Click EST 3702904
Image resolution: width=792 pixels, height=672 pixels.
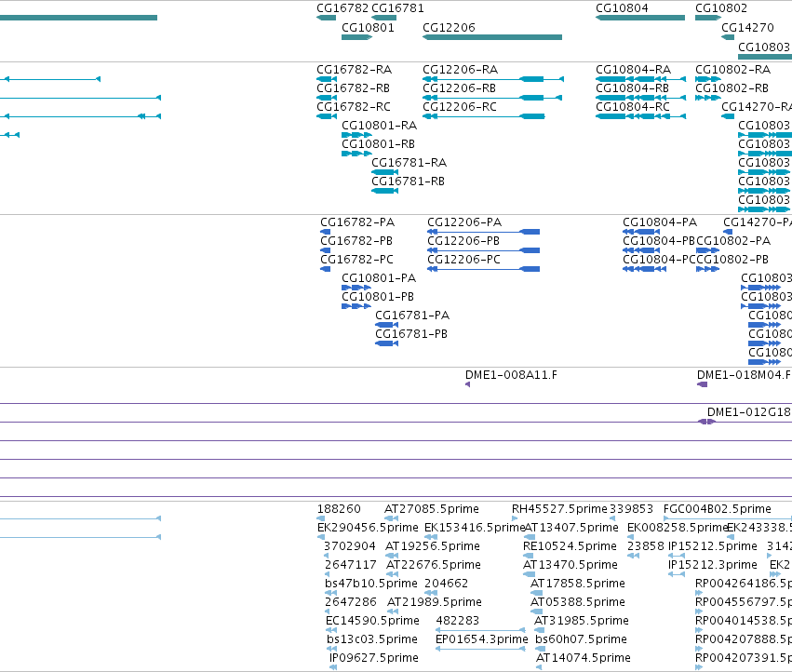click(350, 546)
